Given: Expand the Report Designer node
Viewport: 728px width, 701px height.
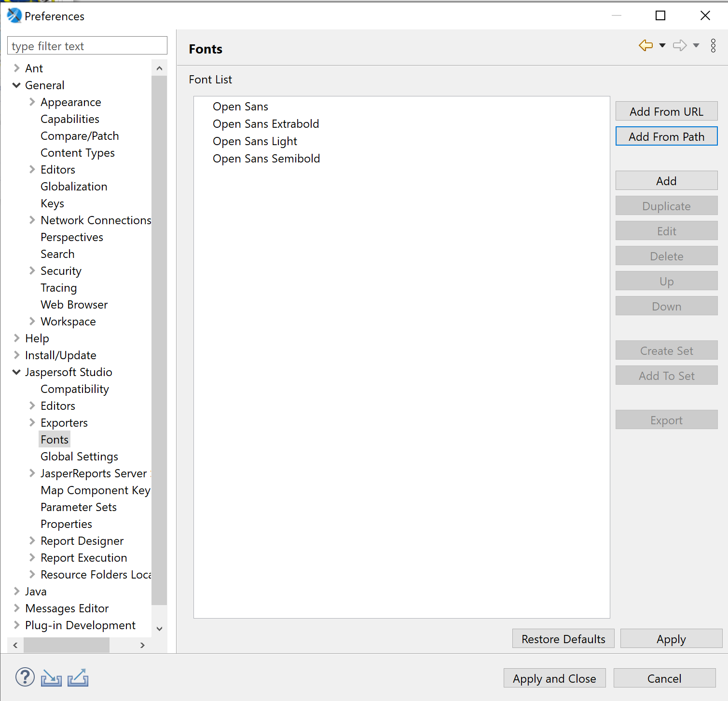Looking at the screenshot, I should [32, 540].
